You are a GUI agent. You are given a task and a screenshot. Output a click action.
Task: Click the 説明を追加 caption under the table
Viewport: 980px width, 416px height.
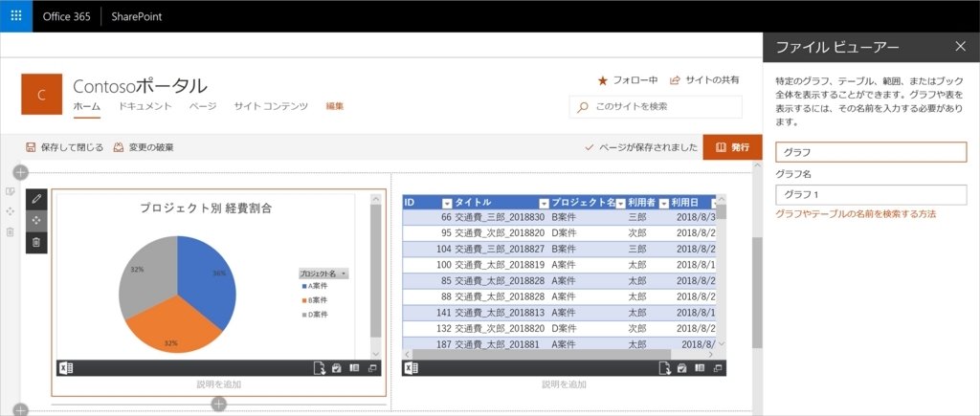564,384
